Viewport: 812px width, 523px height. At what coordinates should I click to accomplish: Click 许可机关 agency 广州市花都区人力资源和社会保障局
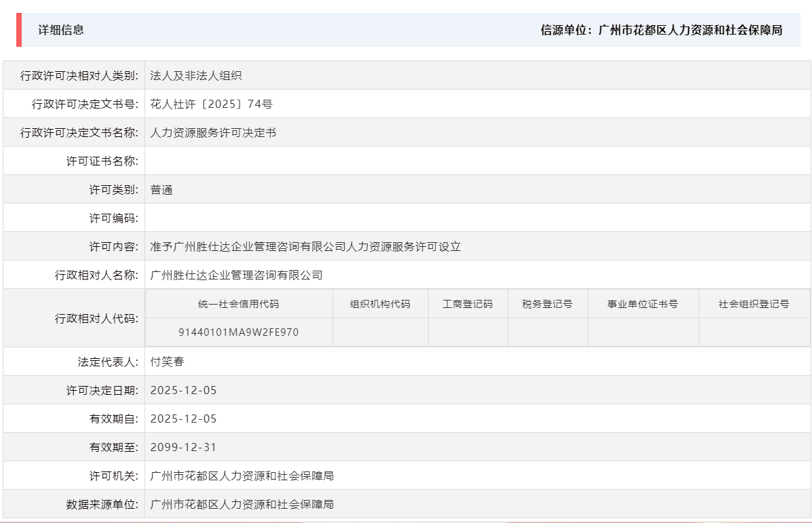pyautogui.click(x=241, y=475)
